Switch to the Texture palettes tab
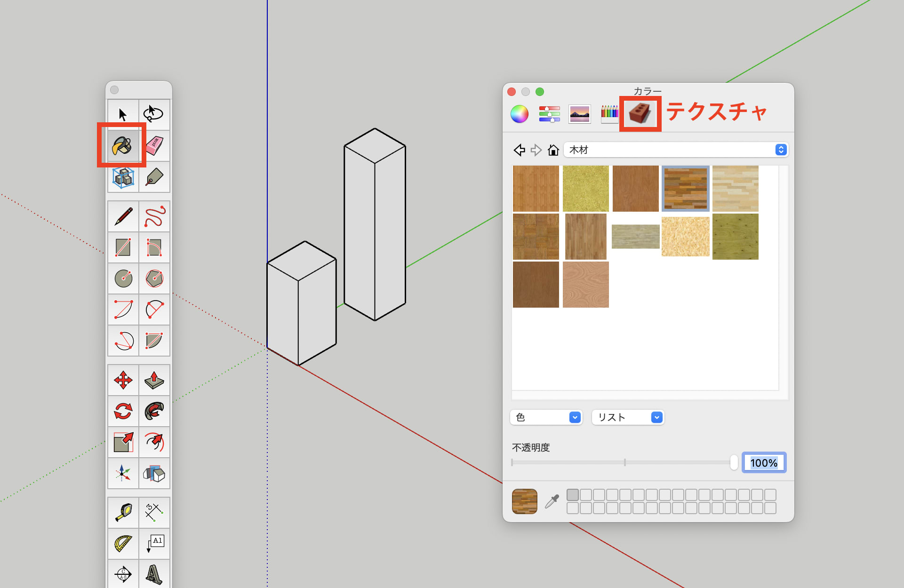 640,114
